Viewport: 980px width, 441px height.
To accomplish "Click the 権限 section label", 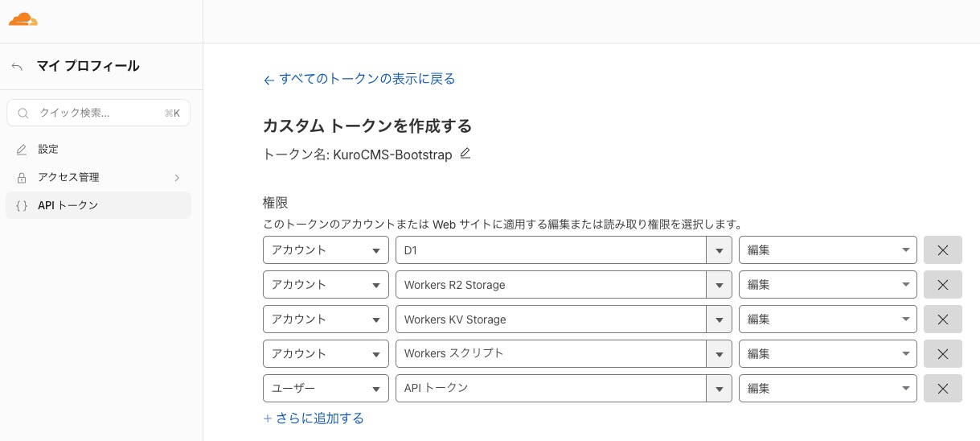I will (x=275, y=203).
